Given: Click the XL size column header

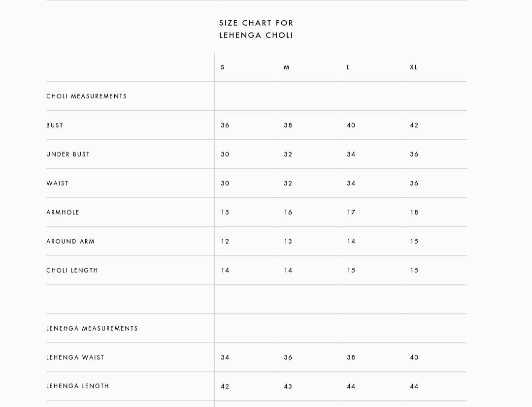Looking at the screenshot, I should tap(414, 67).
